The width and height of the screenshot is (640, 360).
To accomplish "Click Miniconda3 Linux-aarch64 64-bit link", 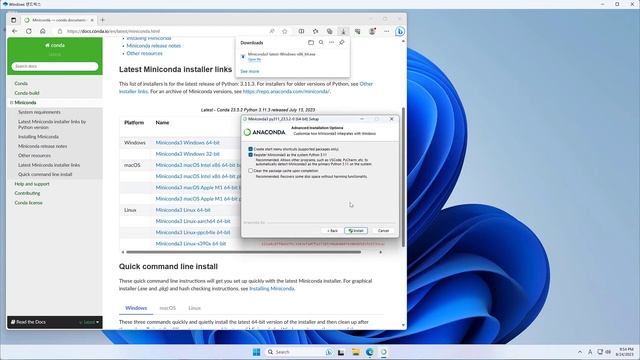I will [x=193, y=221].
